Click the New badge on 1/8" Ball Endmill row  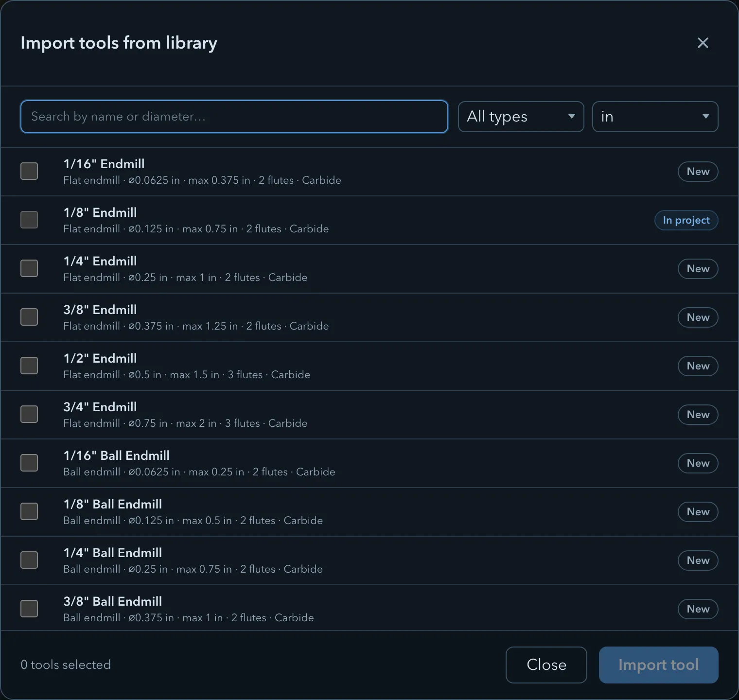point(698,512)
